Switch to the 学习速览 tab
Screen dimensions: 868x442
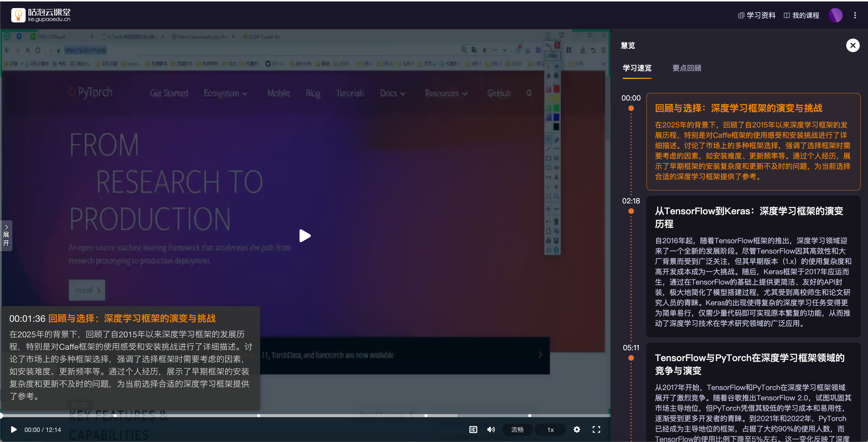coord(637,68)
